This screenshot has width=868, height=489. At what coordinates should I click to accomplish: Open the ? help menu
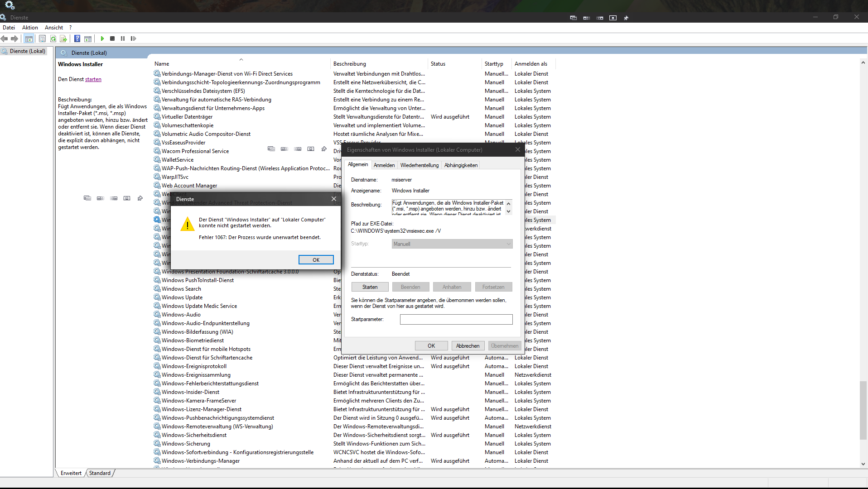coord(70,28)
